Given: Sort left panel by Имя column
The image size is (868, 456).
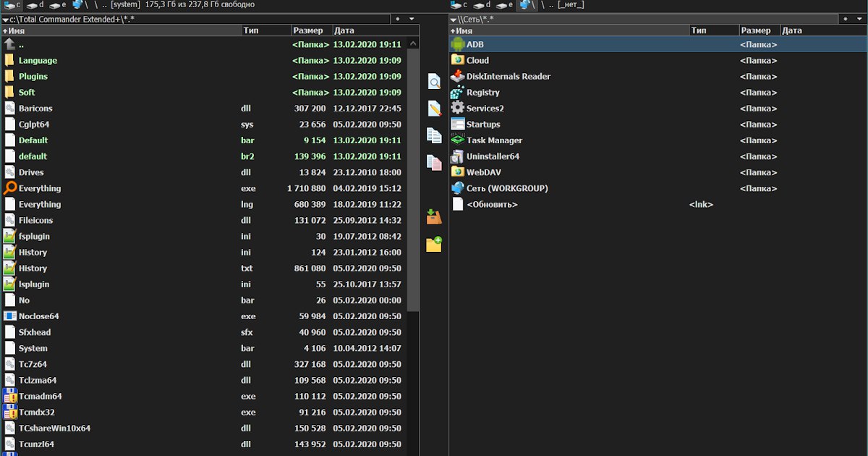Looking at the screenshot, I should coord(121,30).
